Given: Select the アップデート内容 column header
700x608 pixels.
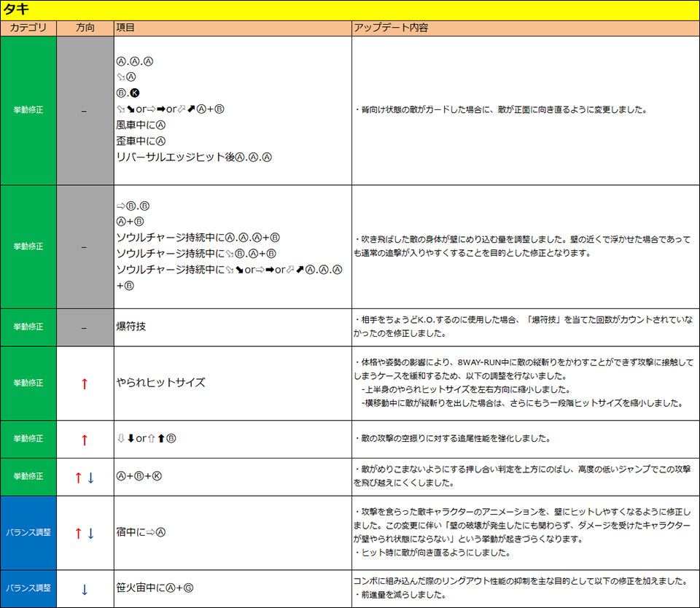Looking at the screenshot, I should (x=391, y=28).
